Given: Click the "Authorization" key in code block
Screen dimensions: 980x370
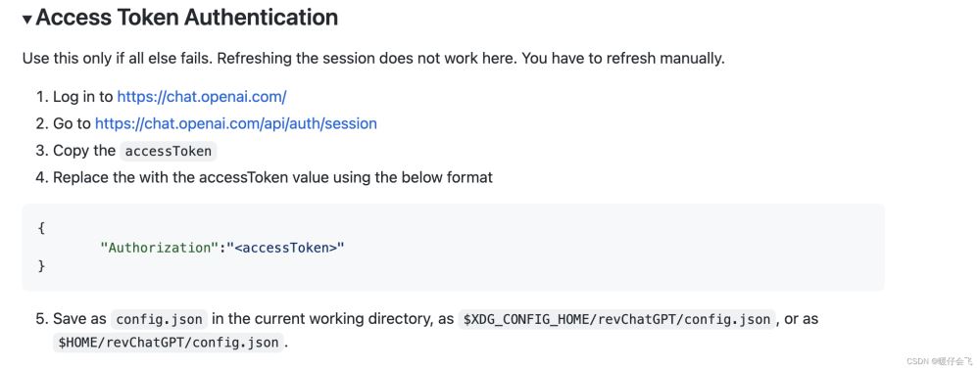Looking at the screenshot, I should point(158,248).
